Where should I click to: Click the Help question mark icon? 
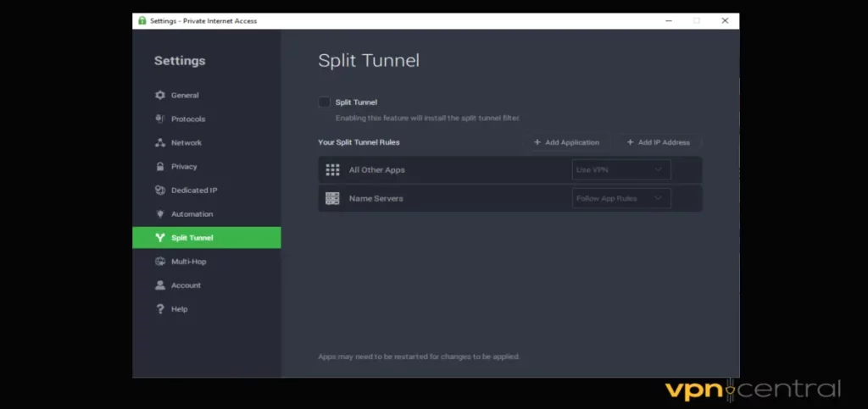click(x=160, y=309)
